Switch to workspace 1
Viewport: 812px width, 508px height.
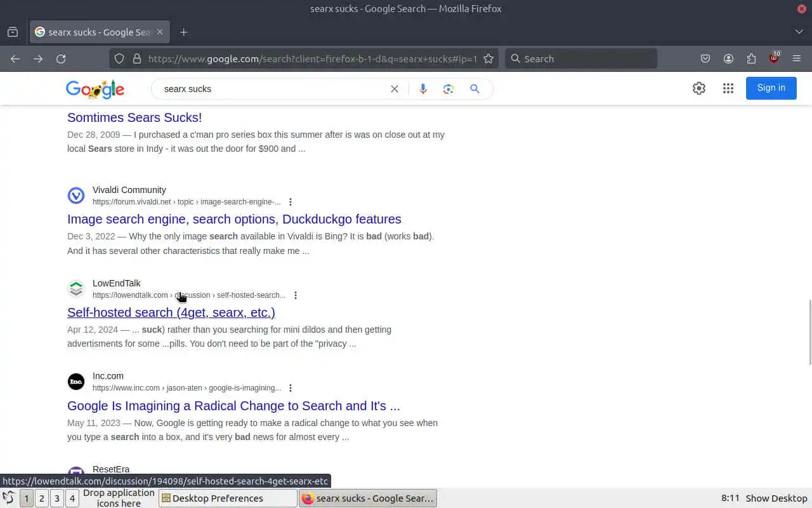pos(26,498)
